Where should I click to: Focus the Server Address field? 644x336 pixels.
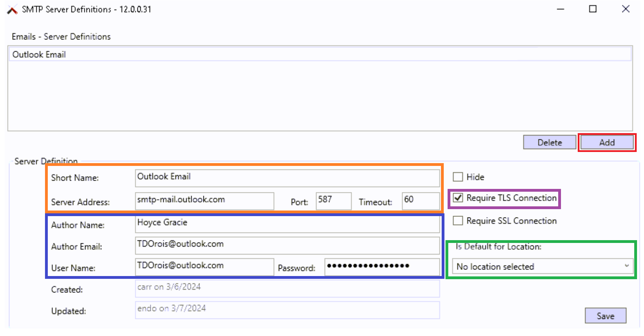pyautogui.click(x=204, y=201)
